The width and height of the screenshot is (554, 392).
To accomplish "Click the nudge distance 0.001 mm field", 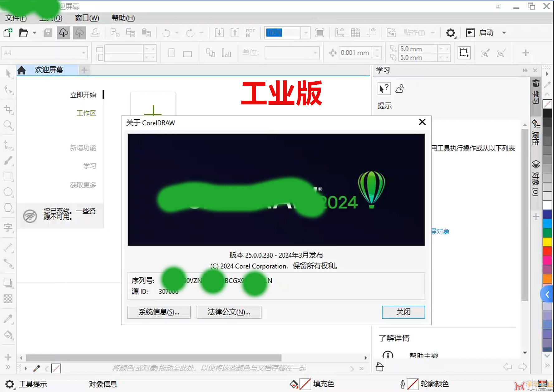I will coord(356,53).
